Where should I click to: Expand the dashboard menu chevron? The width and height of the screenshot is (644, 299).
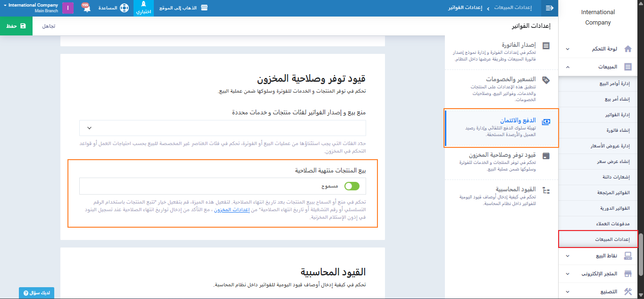pyautogui.click(x=568, y=49)
